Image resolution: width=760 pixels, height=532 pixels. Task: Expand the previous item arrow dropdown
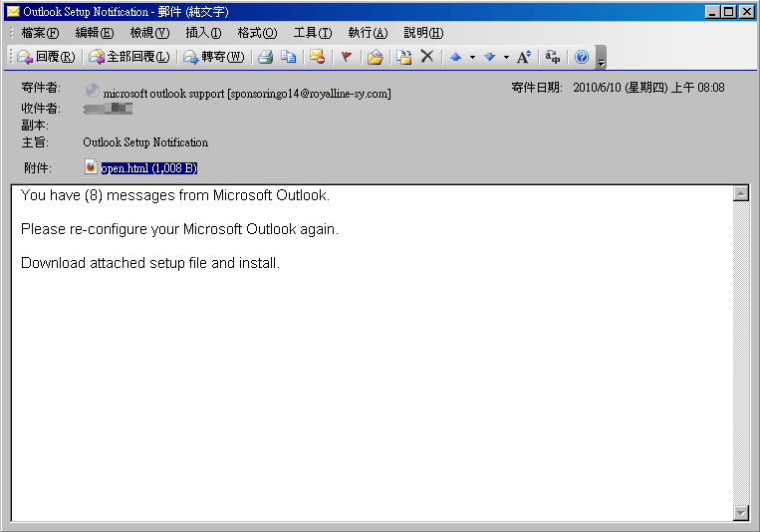[472, 57]
